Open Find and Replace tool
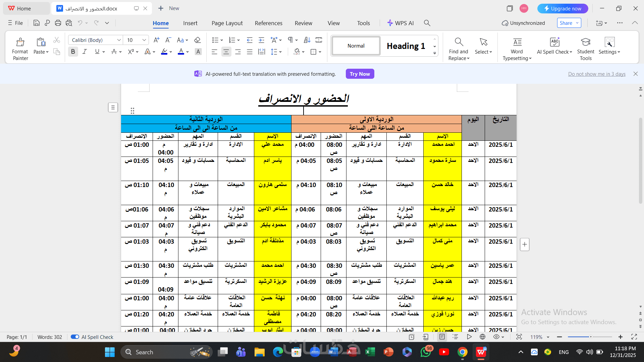This screenshot has width=644, height=362. (x=459, y=49)
